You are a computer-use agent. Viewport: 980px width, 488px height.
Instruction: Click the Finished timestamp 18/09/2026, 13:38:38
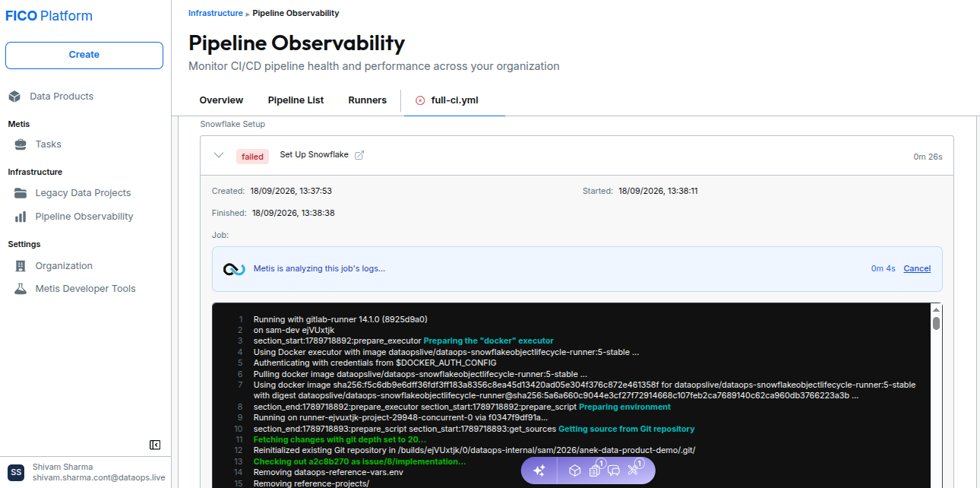tap(293, 213)
